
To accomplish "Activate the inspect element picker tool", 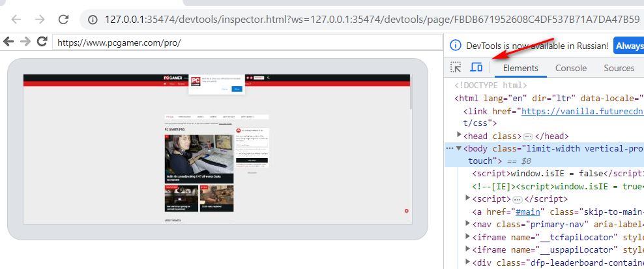I will point(456,67).
